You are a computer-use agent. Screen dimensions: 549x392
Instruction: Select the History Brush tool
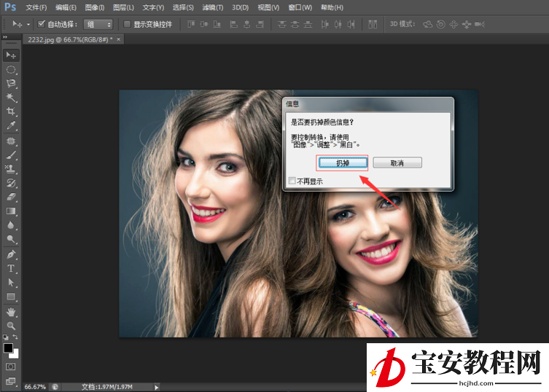point(11,183)
